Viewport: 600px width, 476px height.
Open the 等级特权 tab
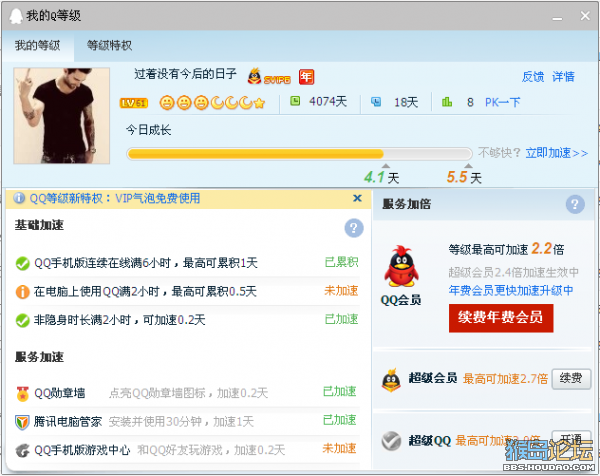109,46
